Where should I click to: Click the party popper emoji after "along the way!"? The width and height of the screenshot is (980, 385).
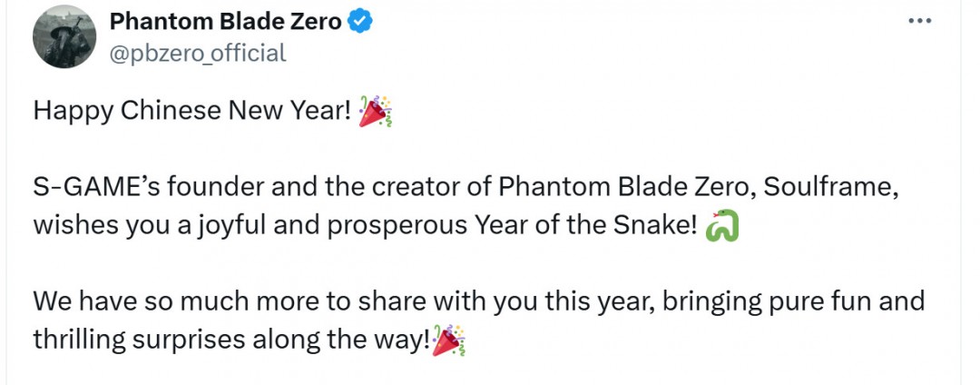coord(449,341)
